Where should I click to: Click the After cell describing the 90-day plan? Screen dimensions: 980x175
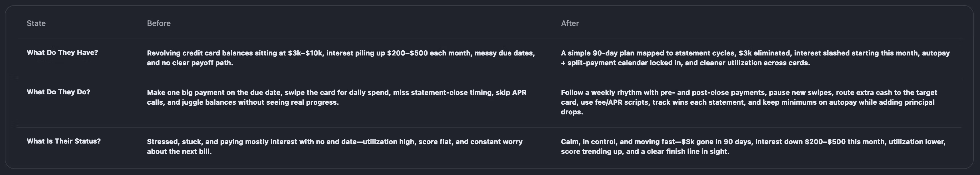click(x=755, y=58)
